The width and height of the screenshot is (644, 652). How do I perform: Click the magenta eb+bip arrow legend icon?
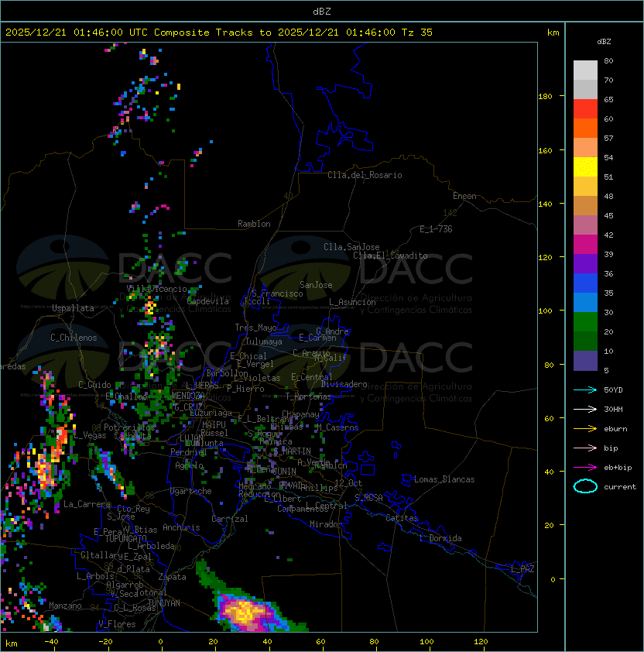585,468
